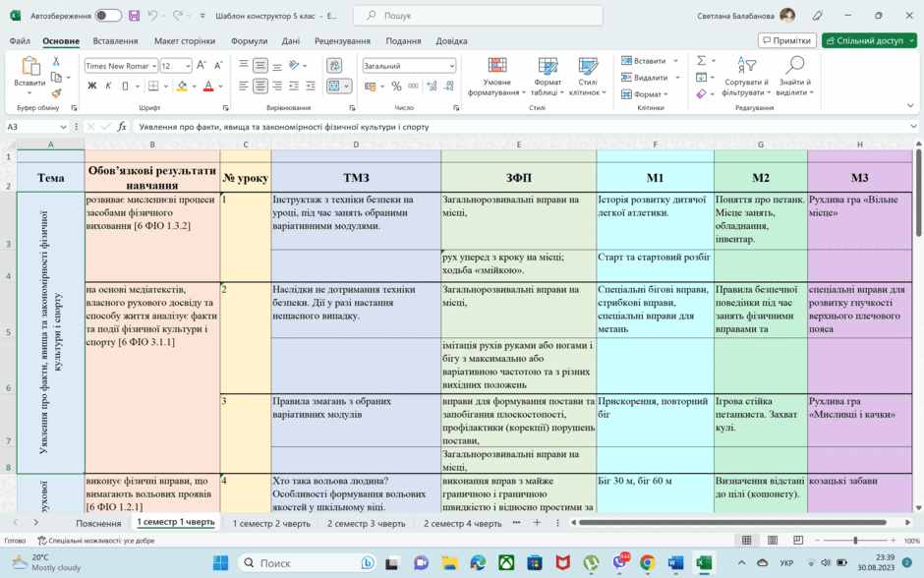The image size is (924, 578).
Task: Switch to Рецензування ribbon tab
Action: [342, 40]
